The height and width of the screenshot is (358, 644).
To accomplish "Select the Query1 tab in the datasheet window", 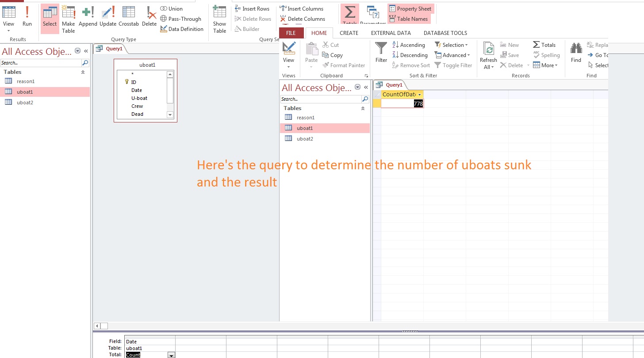I will 390,85.
